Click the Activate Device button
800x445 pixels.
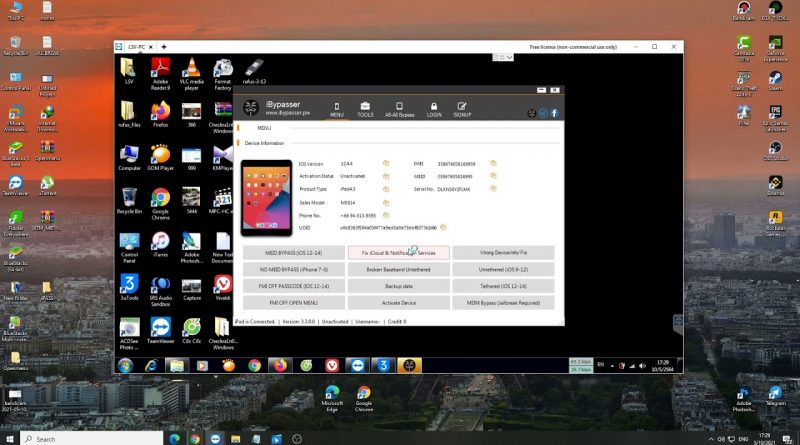click(398, 303)
